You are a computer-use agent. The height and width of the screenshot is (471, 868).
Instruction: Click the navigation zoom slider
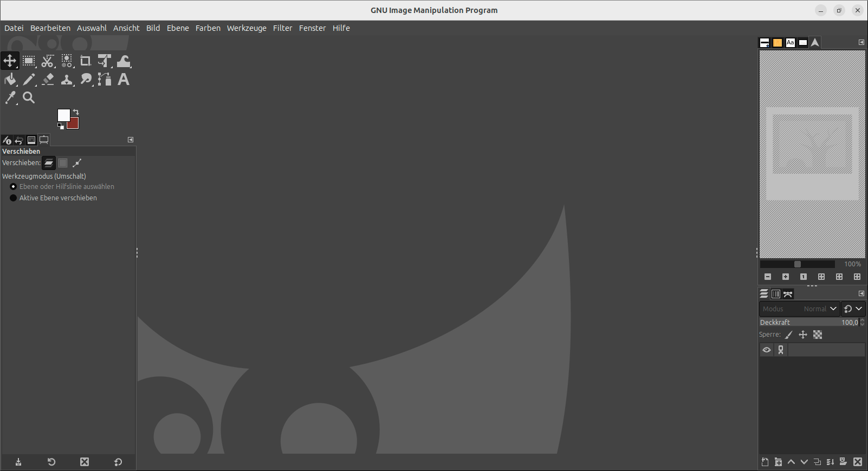click(x=798, y=264)
